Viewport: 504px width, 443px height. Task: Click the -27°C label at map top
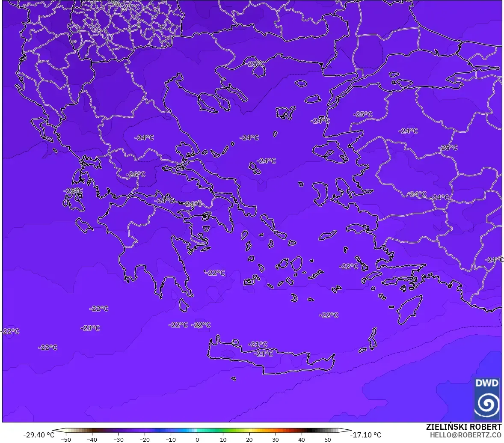tap(130, 7)
